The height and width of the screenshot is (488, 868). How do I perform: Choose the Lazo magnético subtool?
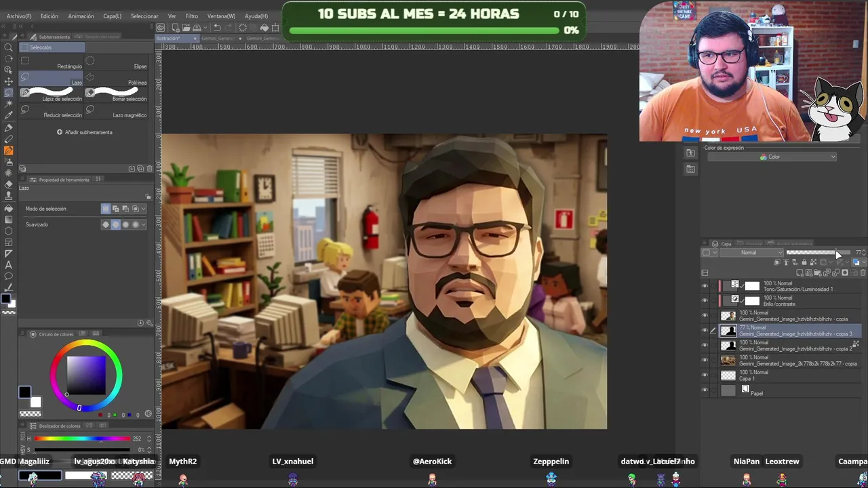[117, 110]
